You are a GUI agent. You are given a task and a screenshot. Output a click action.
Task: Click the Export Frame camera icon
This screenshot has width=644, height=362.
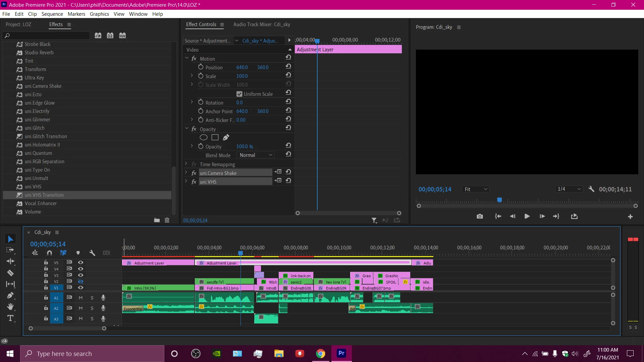[x=480, y=216]
